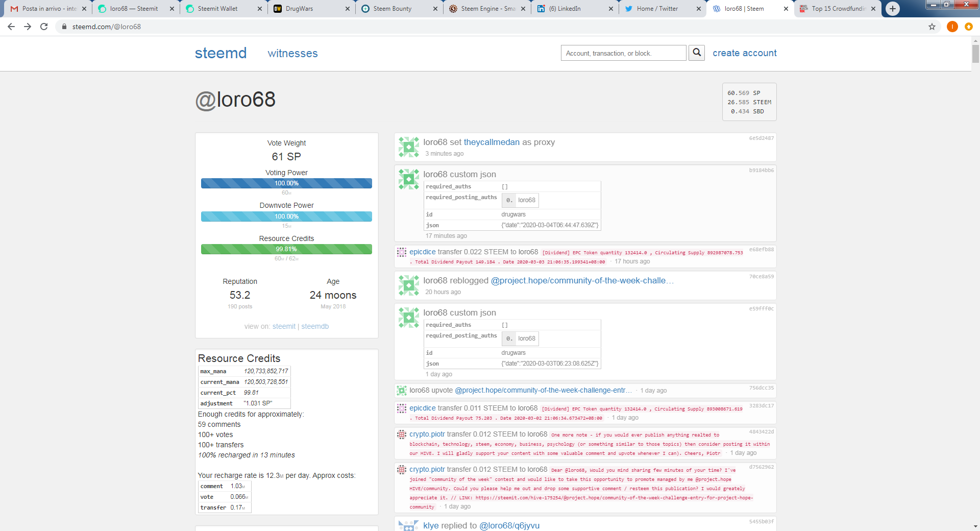Open the witnesses page
980x531 pixels.
(x=292, y=53)
